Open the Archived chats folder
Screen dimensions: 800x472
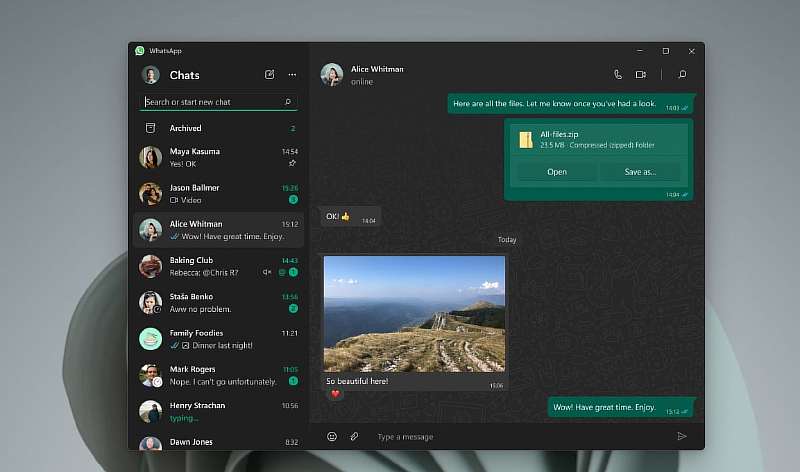(185, 128)
